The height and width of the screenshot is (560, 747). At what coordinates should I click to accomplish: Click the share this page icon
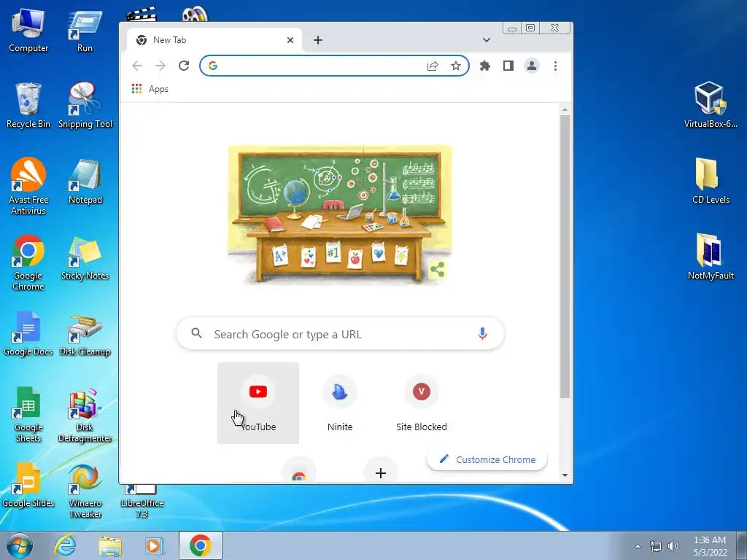coord(433,66)
